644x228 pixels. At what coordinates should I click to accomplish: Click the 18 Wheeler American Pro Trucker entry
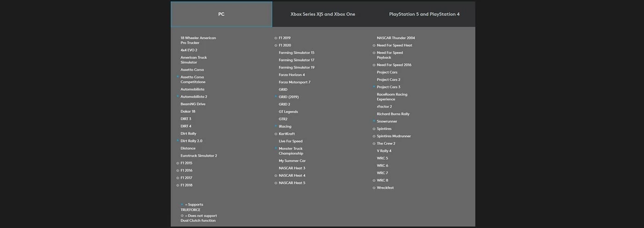(198, 40)
